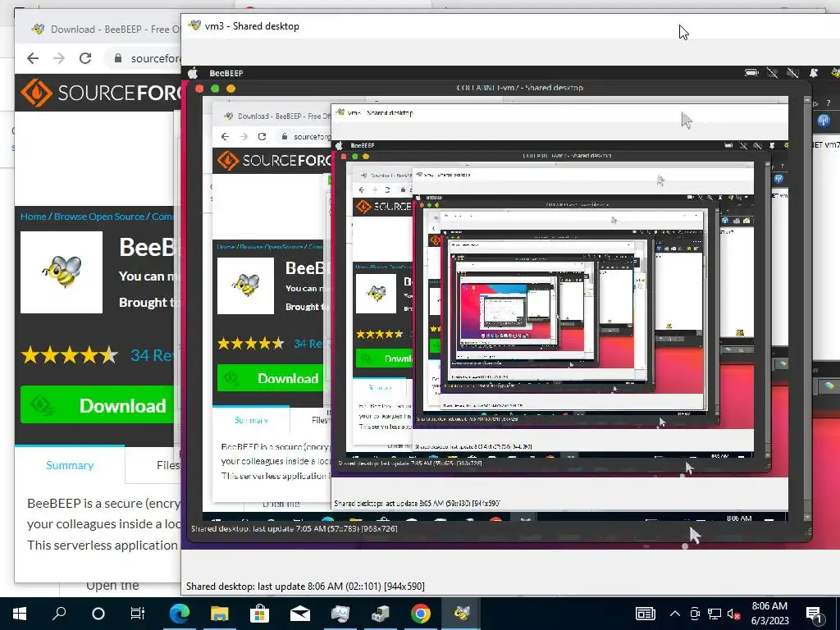Switch to the Summary tab on SourceForge
840x630 pixels.
pyautogui.click(x=70, y=465)
